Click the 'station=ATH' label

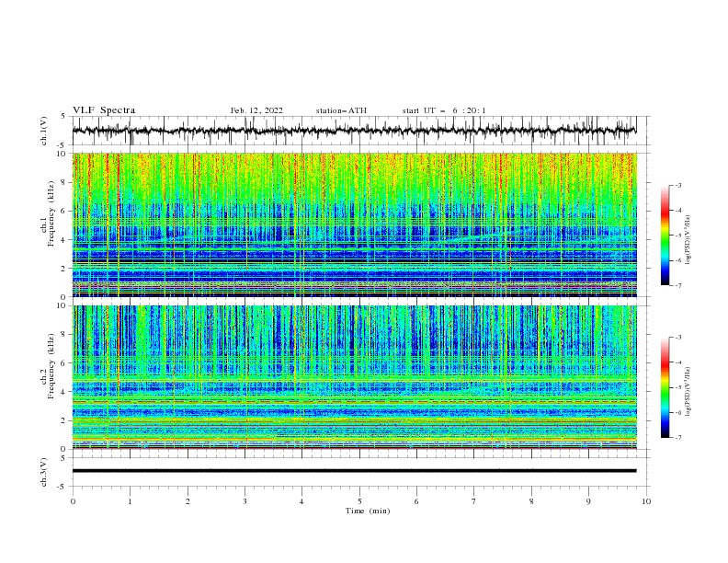point(341,110)
